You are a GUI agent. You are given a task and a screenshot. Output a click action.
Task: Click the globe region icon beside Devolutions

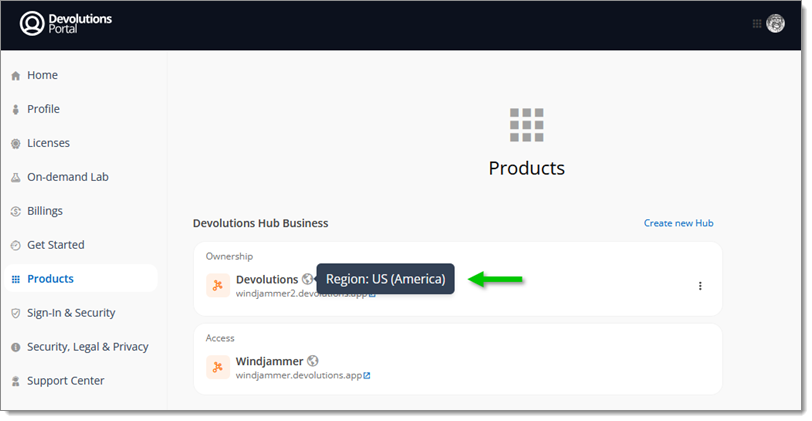[x=307, y=279]
